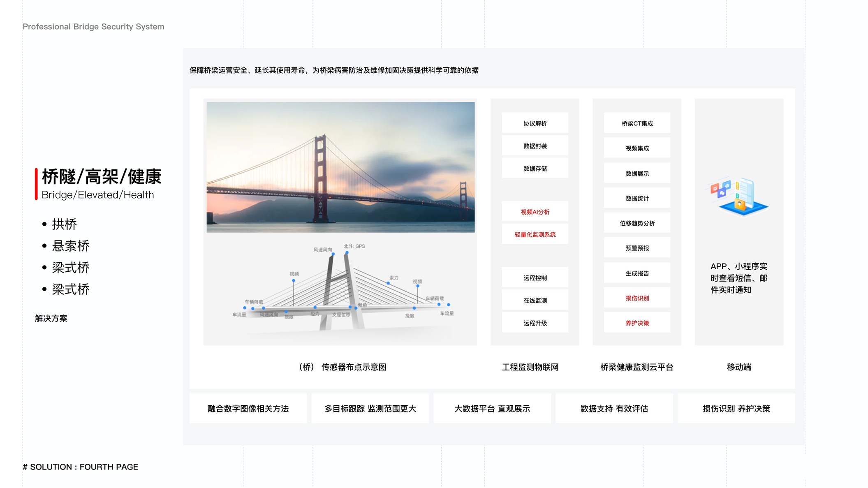Click the 数据支持 有效评估 tab

click(x=614, y=409)
